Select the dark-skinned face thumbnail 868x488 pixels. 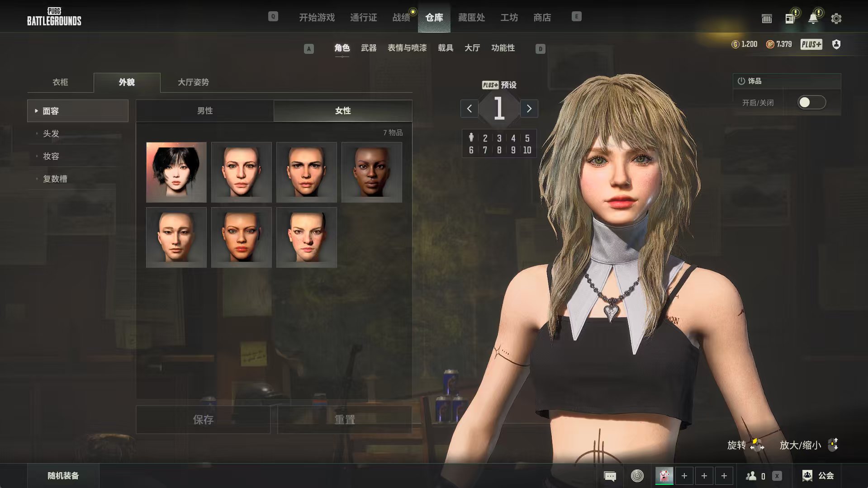click(x=372, y=172)
